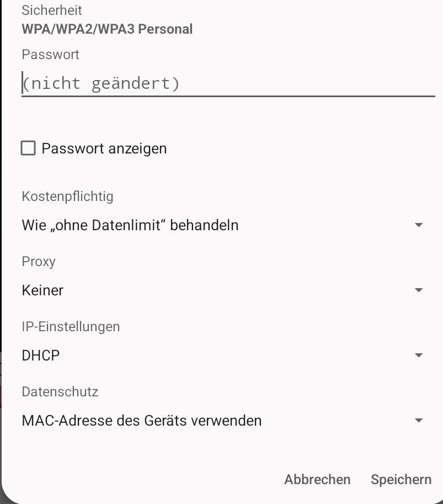
Task: Click the "Passwort anzeigen" label text
Action: click(x=104, y=148)
